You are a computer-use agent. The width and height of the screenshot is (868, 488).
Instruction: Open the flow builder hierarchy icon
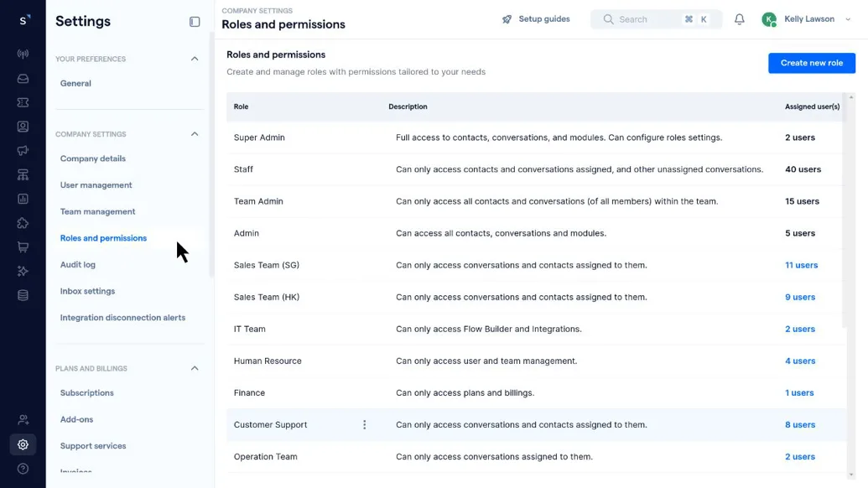point(23,175)
